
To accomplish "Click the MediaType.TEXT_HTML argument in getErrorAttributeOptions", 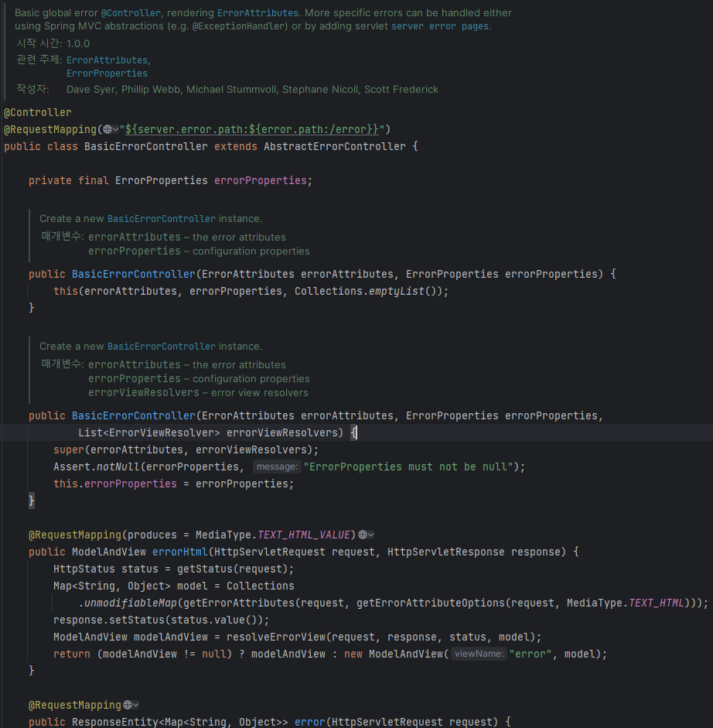I will (626, 603).
